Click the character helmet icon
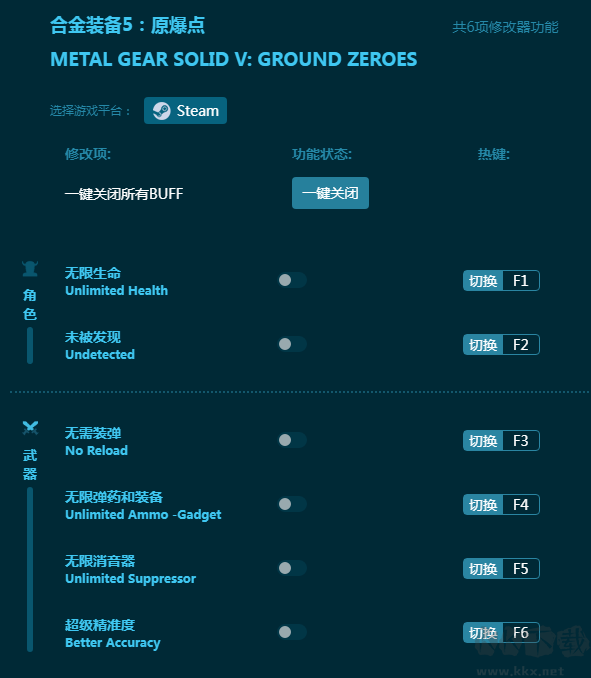Image resolution: width=591 pixels, height=678 pixels. pyautogui.click(x=30, y=269)
